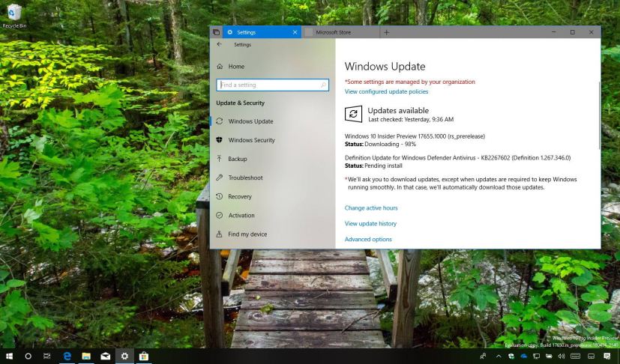The width and height of the screenshot is (620, 364).
Task: Open Cortana search circle on taskbar
Action: (28, 356)
